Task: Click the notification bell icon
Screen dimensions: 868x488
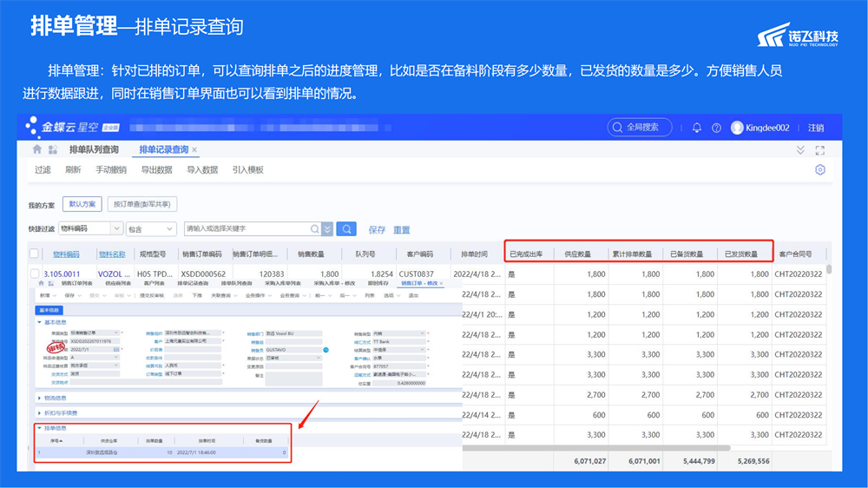Action: pos(697,128)
